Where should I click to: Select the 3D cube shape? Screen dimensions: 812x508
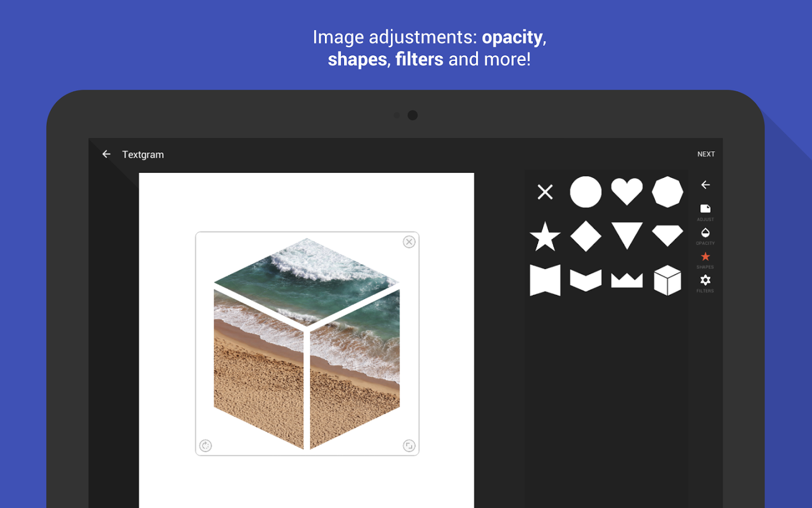pyautogui.click(x=668, y=281)
